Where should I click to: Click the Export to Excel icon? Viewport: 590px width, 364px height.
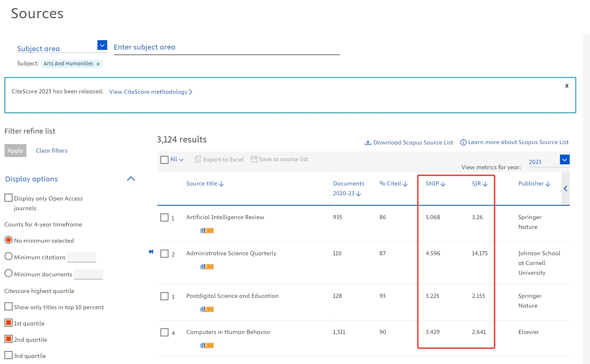198,159
